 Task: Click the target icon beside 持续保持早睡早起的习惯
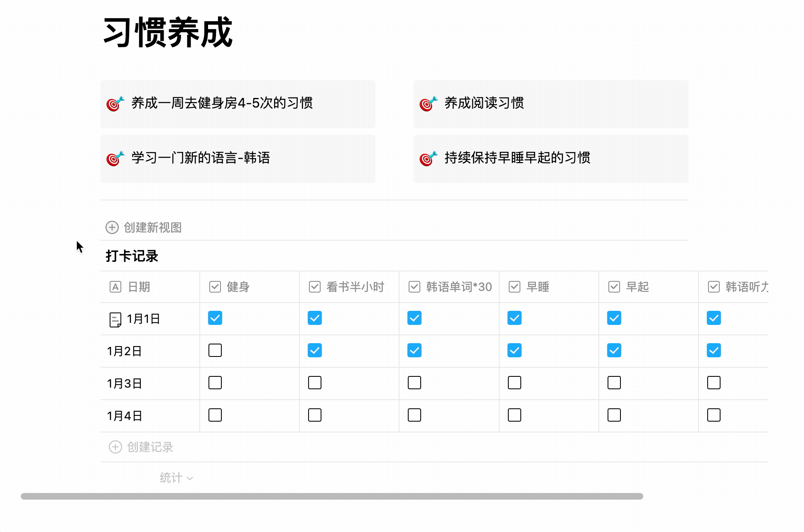tap(428, 159)
